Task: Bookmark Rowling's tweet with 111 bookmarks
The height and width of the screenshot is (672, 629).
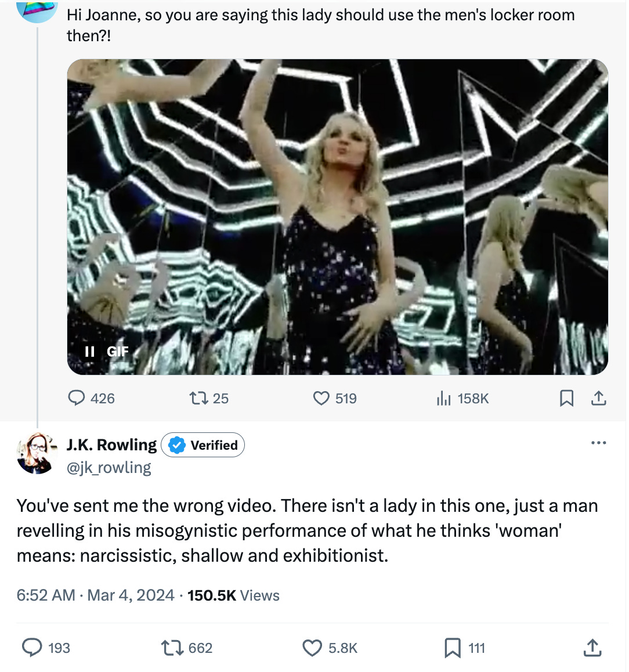Action: [x=452, y=648]
